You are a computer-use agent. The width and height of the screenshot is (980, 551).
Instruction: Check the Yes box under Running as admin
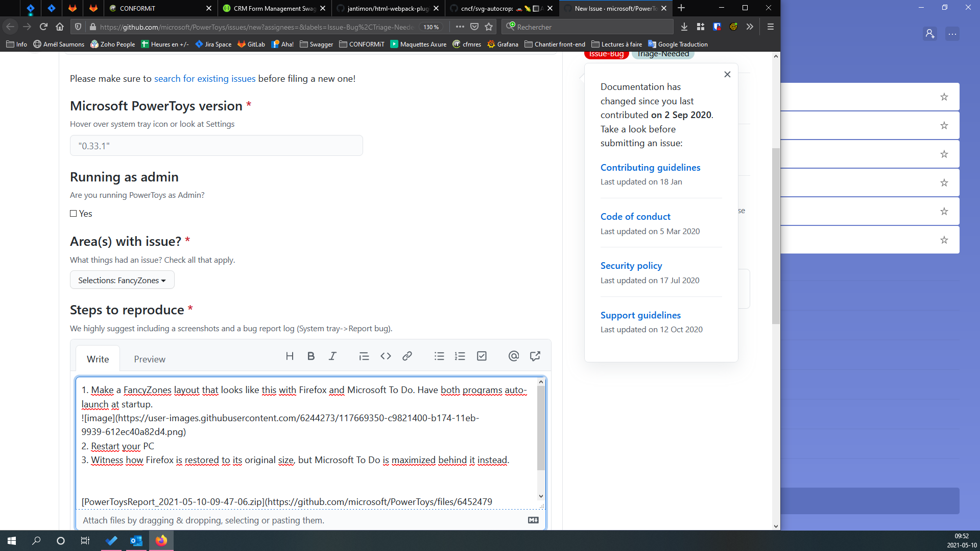pyautogui.click(x=74, y=213)
